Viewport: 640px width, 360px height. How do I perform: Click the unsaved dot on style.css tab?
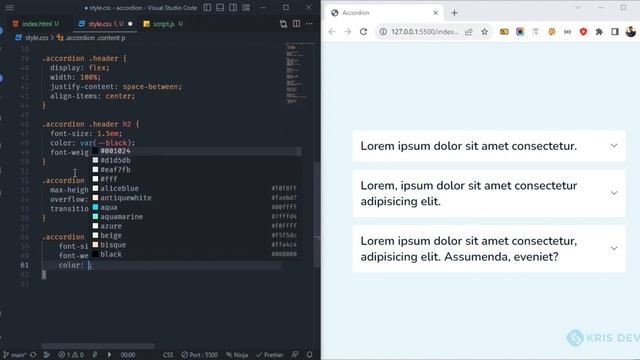click(130, 24)
